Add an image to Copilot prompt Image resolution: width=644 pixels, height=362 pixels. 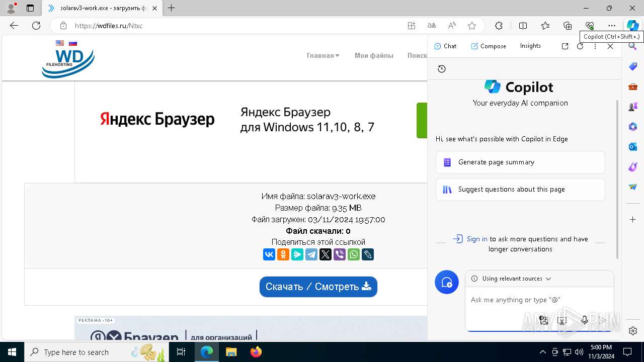click(544, 320)
